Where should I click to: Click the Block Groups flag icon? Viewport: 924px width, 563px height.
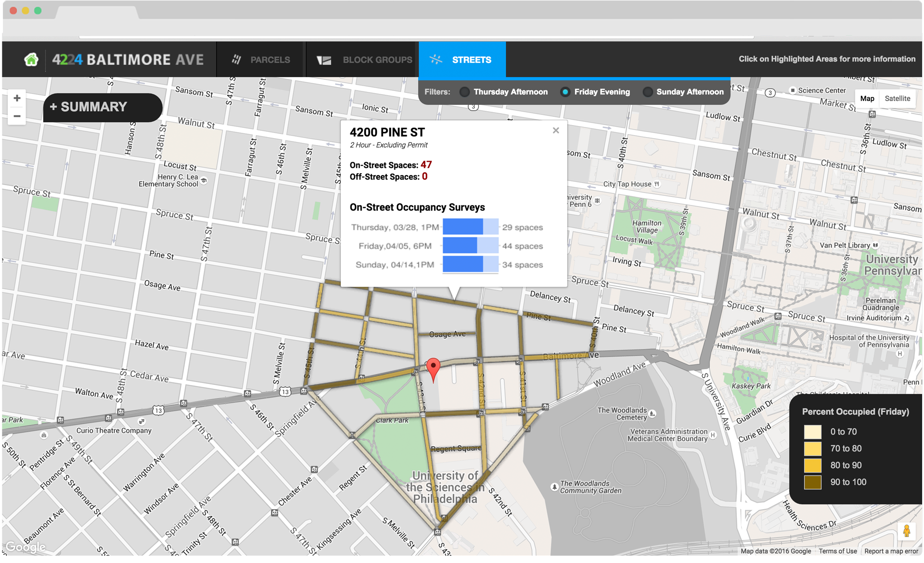(x=324, y=60)
